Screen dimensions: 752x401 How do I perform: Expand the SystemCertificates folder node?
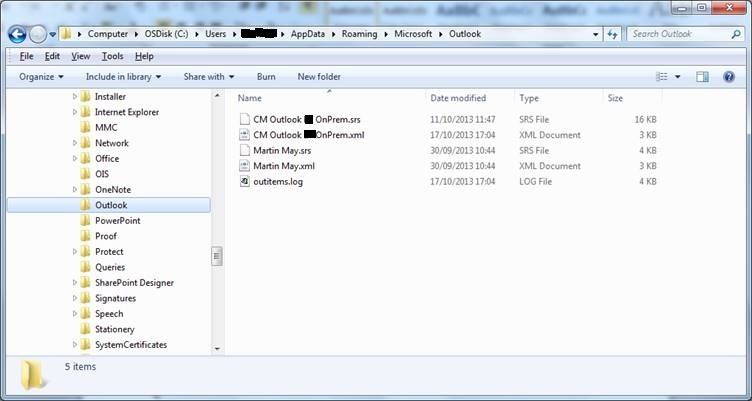point(75,345)
